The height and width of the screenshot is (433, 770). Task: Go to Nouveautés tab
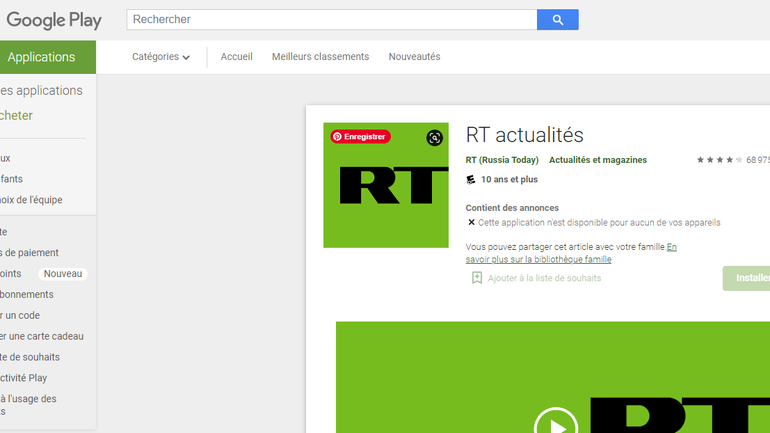pos(414,57)
